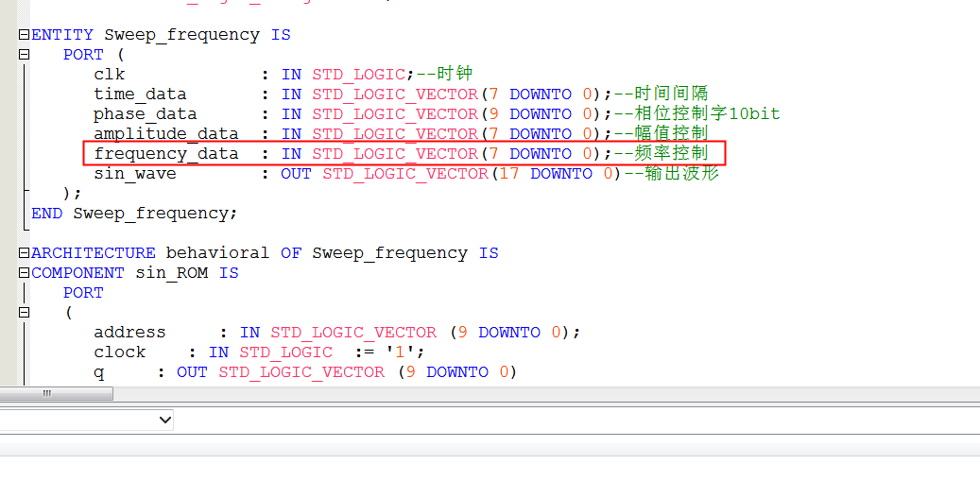980x481 pixels.
Task: Click the highlighted frequency_data port name
Action: (x=165, y=153)
